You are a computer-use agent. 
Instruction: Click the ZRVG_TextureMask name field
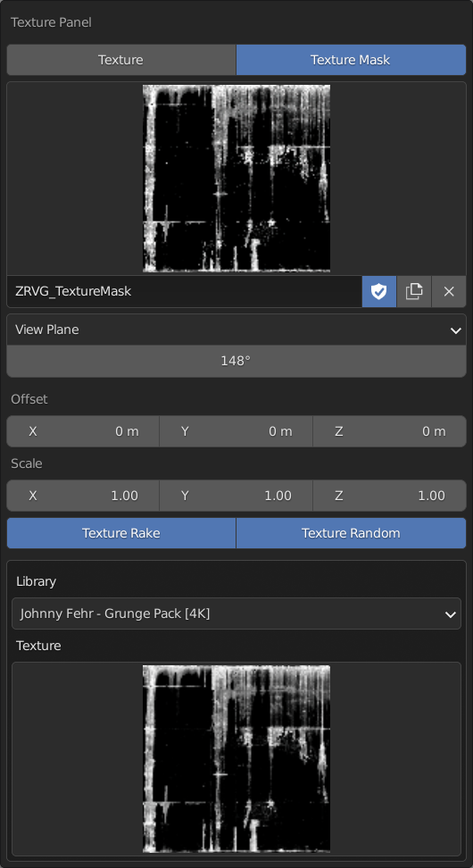[184, 291]
